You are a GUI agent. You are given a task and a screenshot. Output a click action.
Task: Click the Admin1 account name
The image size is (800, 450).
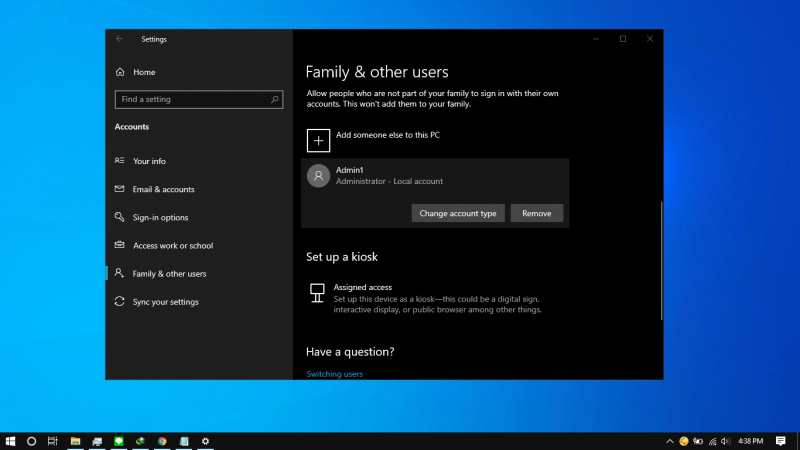(349, 170)
